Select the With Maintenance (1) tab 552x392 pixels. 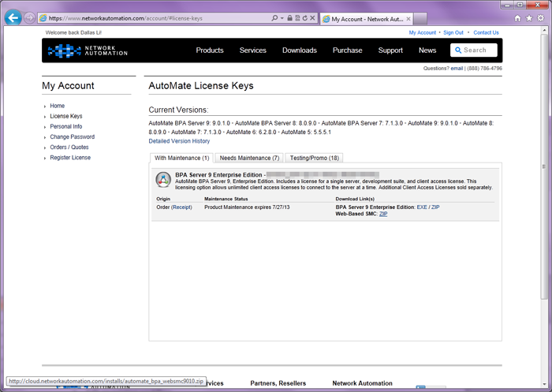click(181, 158)
